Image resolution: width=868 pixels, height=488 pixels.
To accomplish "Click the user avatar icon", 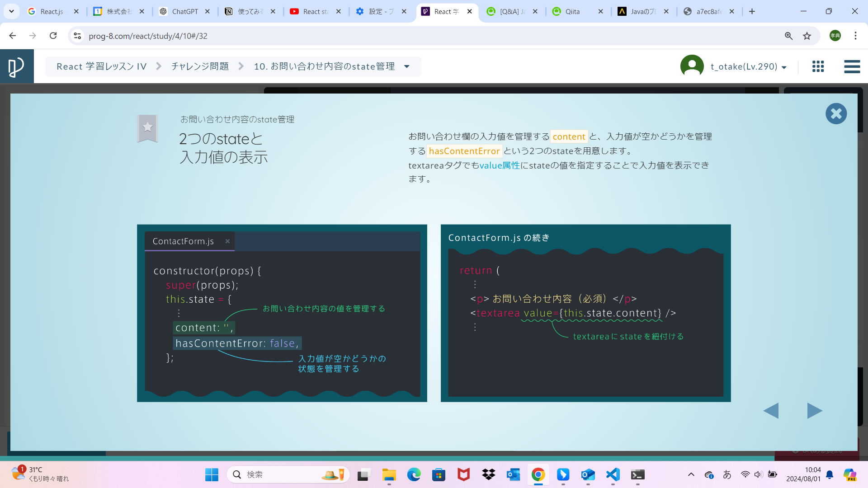I will click(692, 66).
